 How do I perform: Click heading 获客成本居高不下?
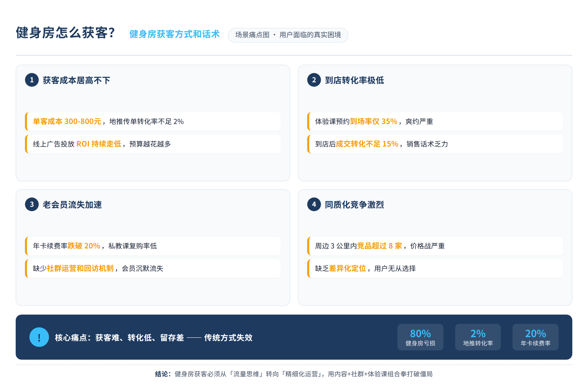tap(76, 80)
